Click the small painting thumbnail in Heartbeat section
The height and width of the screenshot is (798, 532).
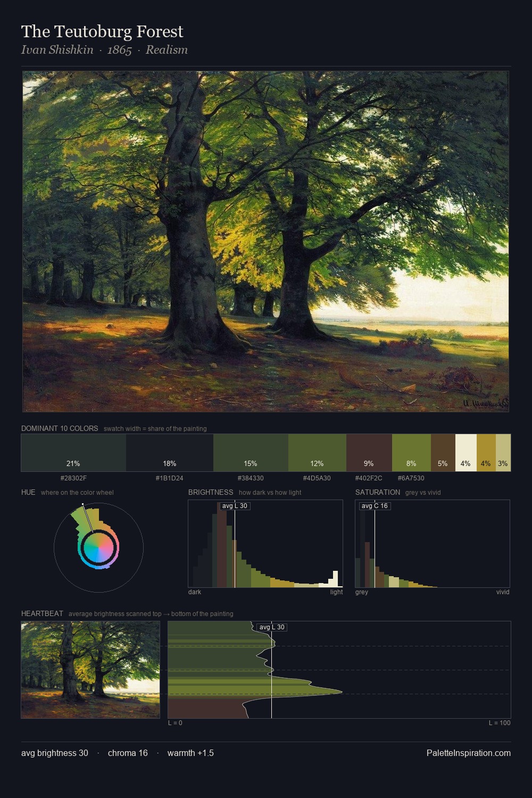tap(90, 670)
